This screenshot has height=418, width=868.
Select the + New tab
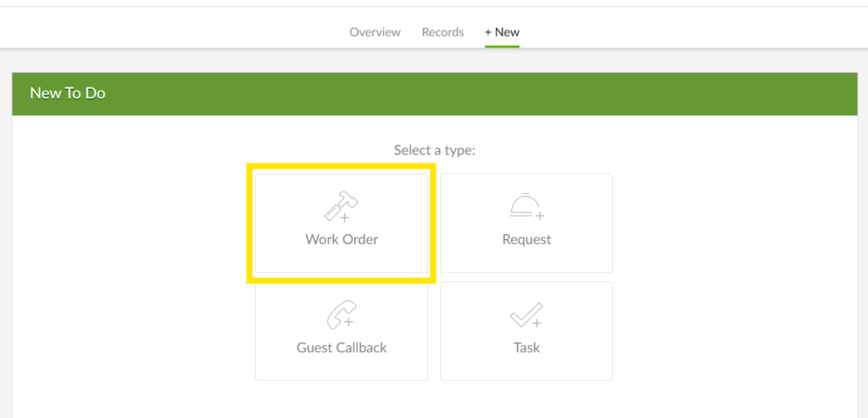[x=502, y=32]
